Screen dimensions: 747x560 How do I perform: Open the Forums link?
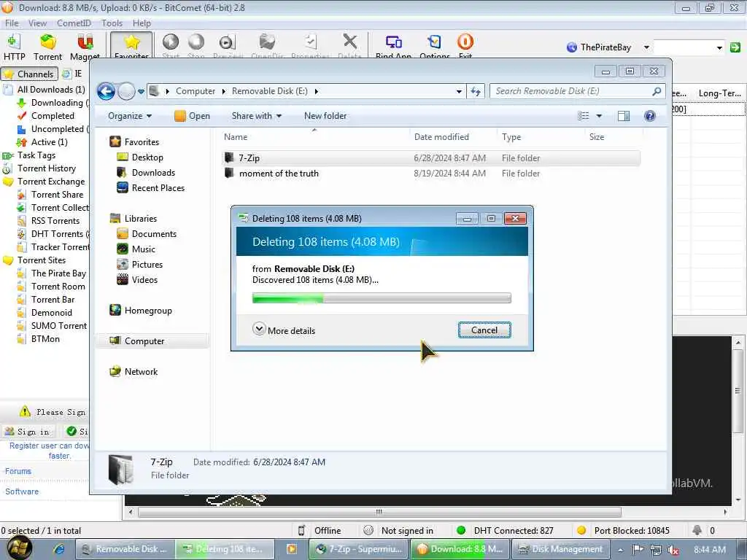pyautogui.click(x=18, y=471)
